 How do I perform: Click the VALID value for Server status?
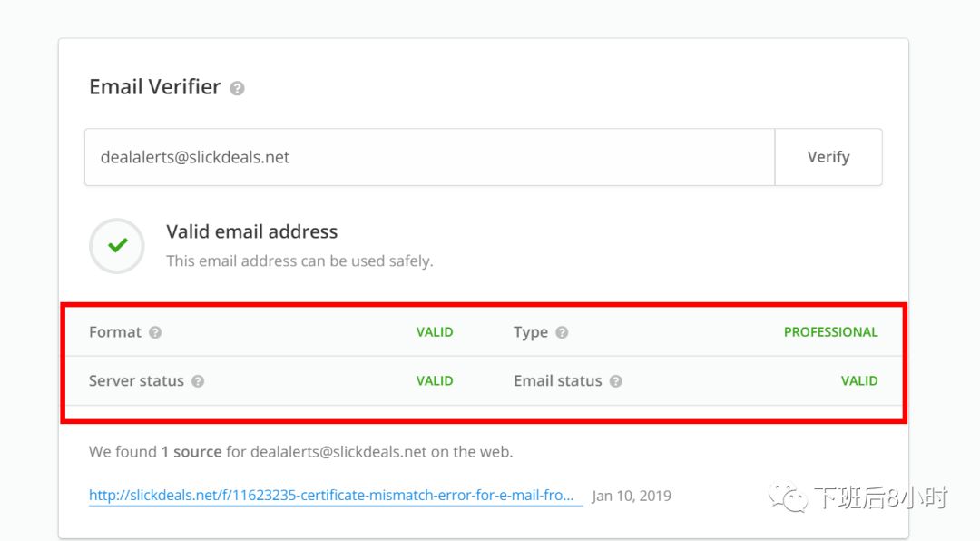click(x=435, y=381)
